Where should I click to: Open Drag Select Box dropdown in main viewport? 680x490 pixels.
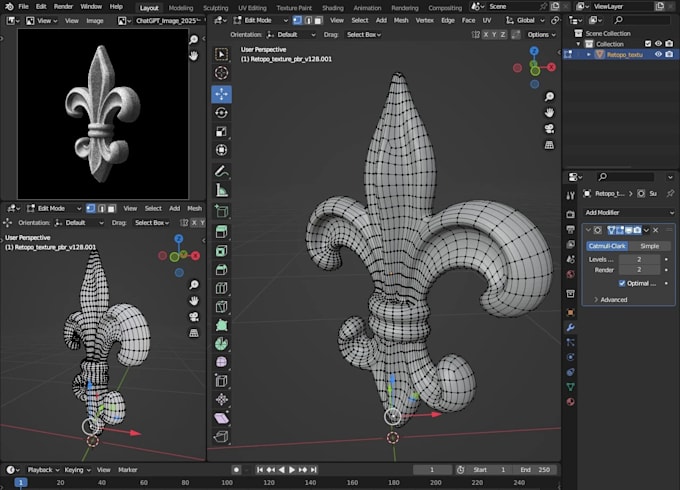(x=363, y=35)
